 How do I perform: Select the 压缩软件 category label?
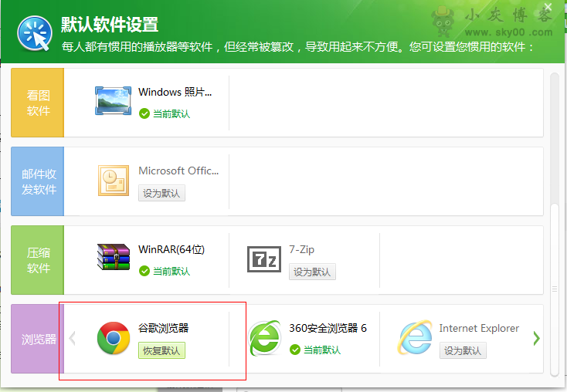[x=38, y=260]
